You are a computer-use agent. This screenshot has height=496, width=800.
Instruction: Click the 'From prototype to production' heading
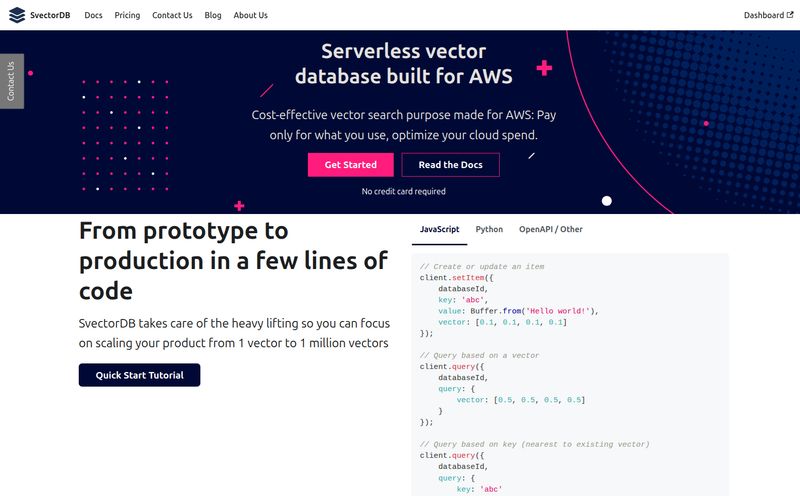(233, 261)
